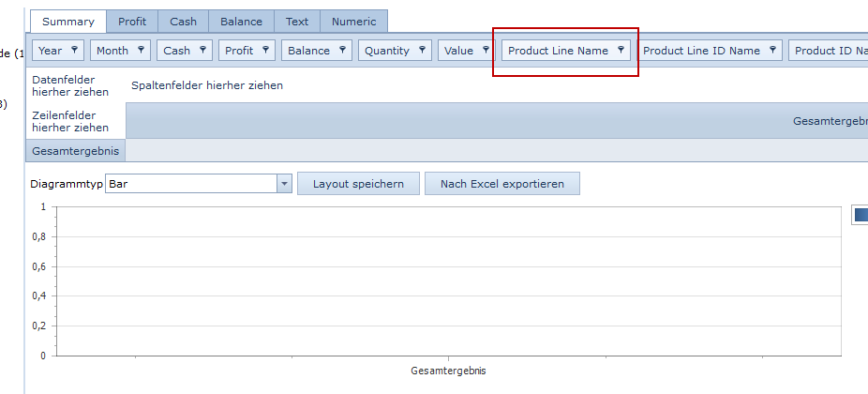Screen dimensions: 868x394
Task: Open the Value field filter icon
Action: pos(486,51)
